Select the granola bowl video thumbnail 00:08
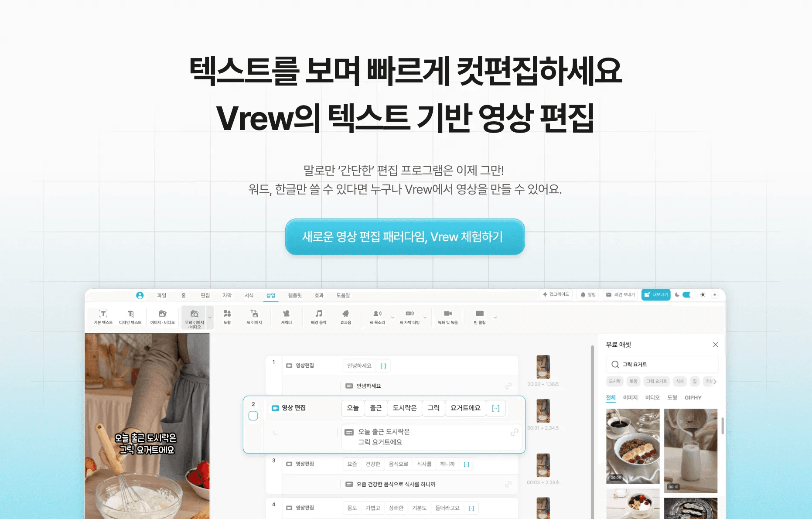812x519 pixels. pos(633,446)
